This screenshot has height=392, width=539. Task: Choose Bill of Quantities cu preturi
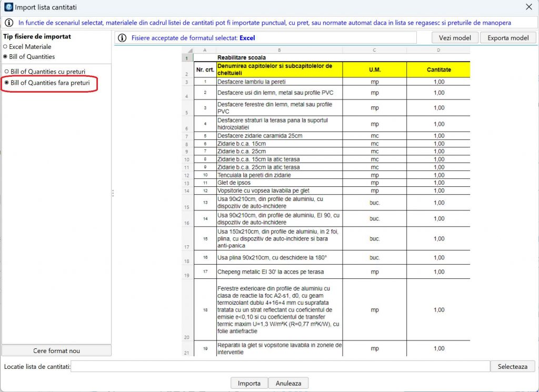pos(45,72)
